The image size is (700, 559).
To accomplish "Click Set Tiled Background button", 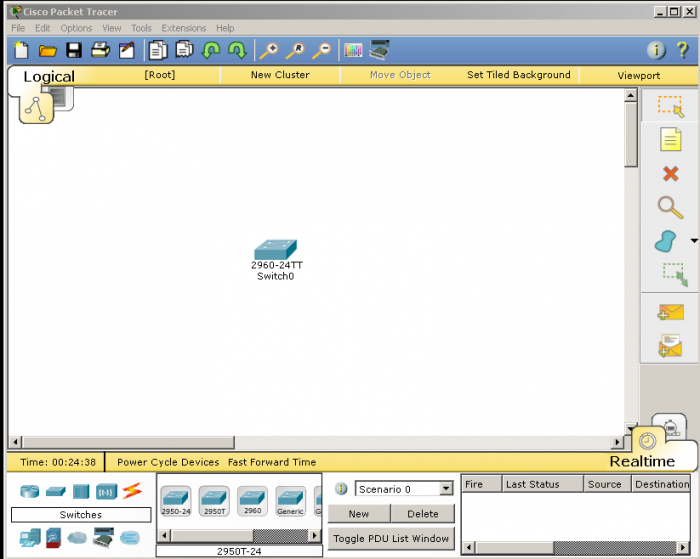I will tap(519, 75).
